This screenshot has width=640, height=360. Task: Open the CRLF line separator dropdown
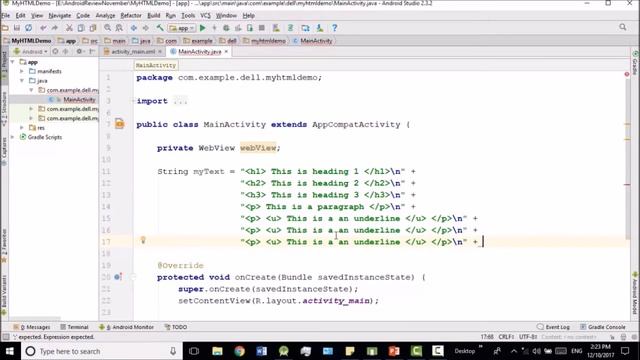(x=506, y=337)
